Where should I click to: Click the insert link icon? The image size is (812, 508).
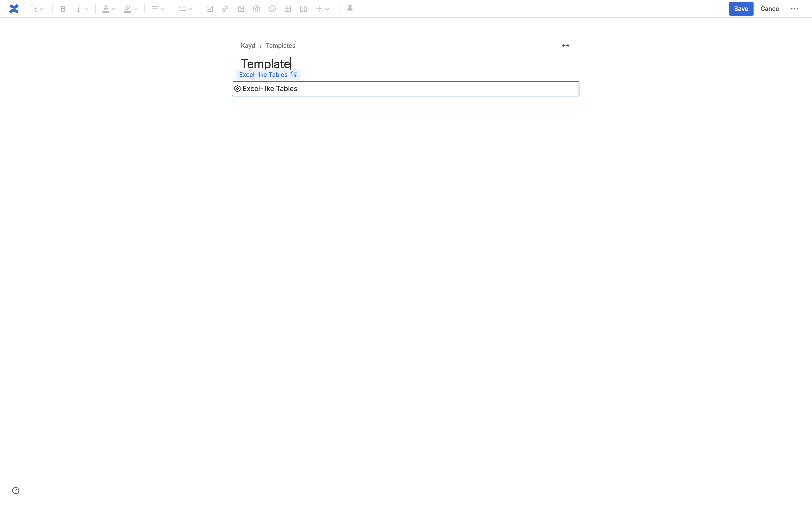click(x=225, y=9)
